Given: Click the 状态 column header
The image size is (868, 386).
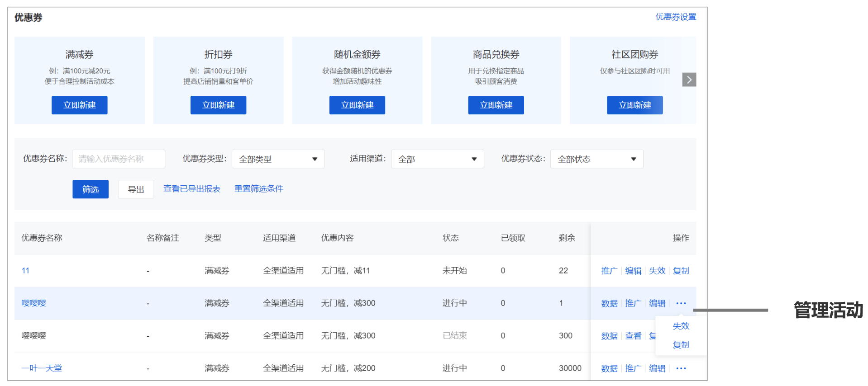Looking at the screenshot, I should 451,238.
